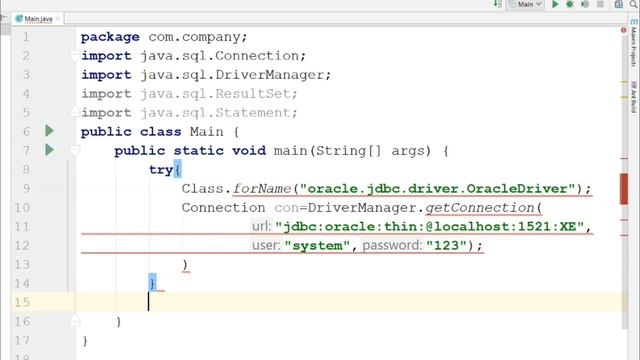Click the 'try' keyword on line 8
The image size is (640, 360).
click(x=161, y=169)
